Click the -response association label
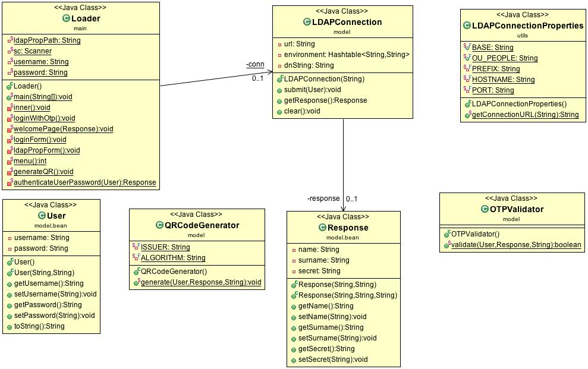This screenshot has width=588, height=369. click(323, 198)
